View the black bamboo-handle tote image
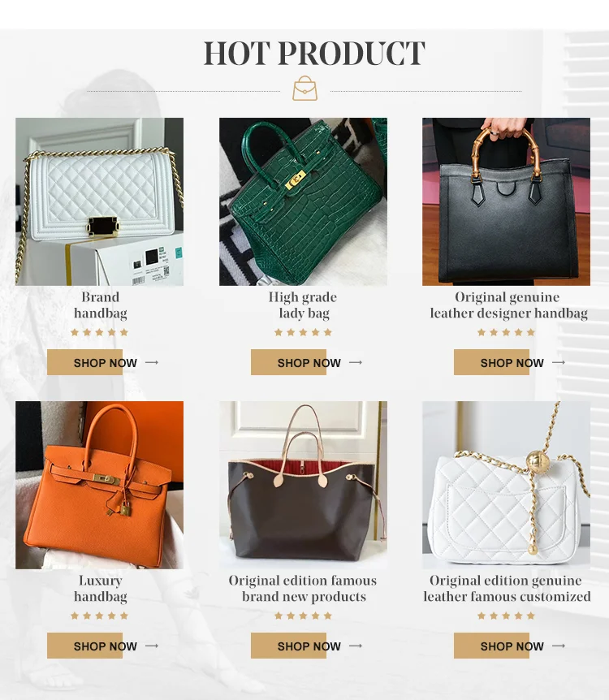 pos(507,201)
